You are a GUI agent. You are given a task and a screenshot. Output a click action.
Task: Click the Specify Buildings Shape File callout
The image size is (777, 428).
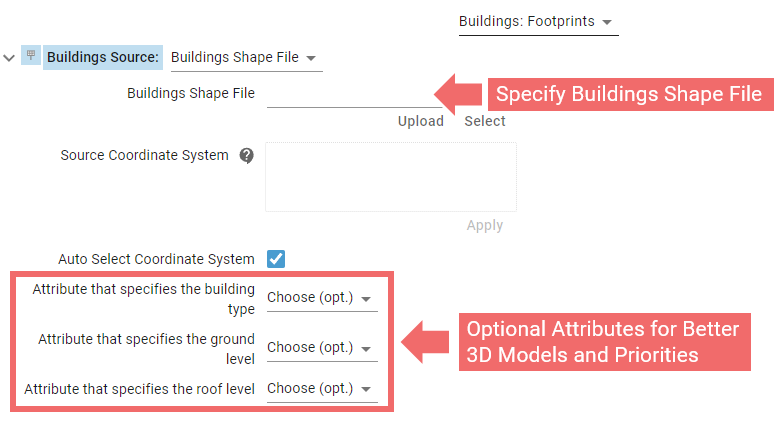pos(629,95)
